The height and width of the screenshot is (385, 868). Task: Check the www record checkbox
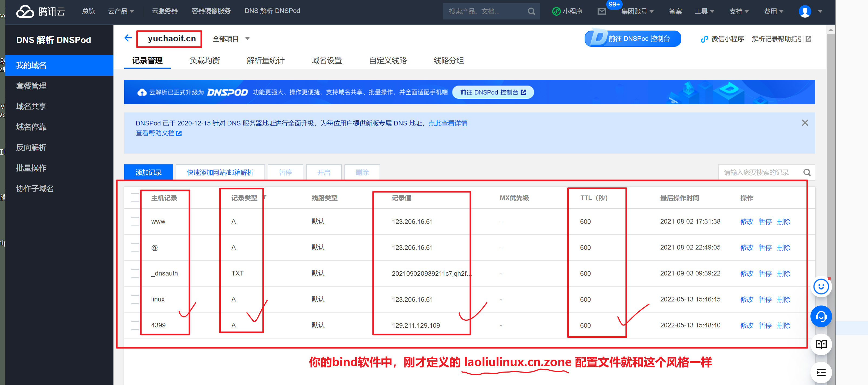click(x=135, y=221)
